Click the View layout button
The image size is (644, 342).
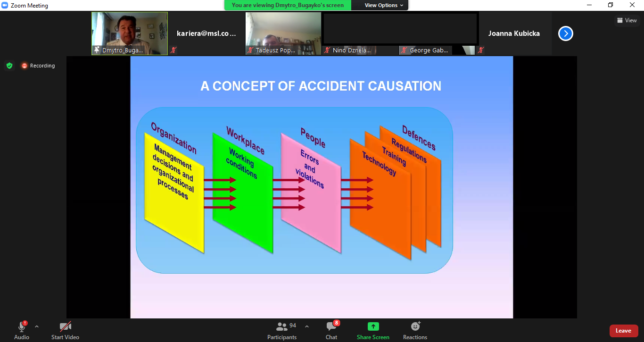tap(627, 20)
